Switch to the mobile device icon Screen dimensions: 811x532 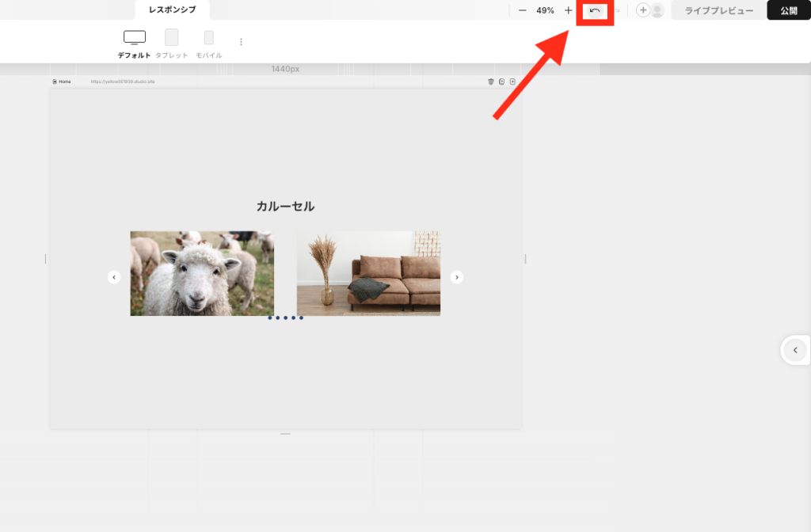(208, 37)
